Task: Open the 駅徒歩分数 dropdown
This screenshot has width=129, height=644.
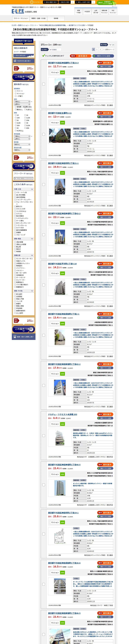Action: (22, 150)
